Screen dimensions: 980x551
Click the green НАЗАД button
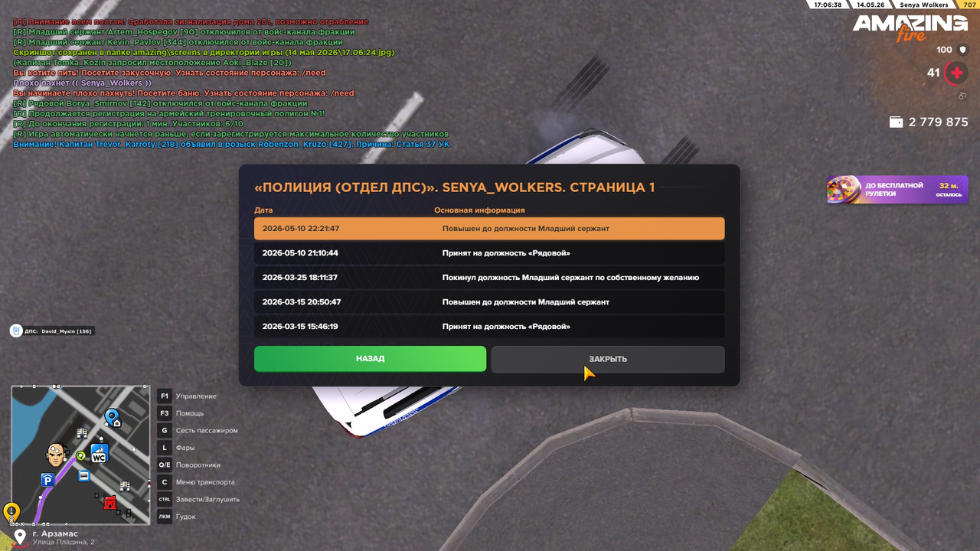tap(370, 359)
